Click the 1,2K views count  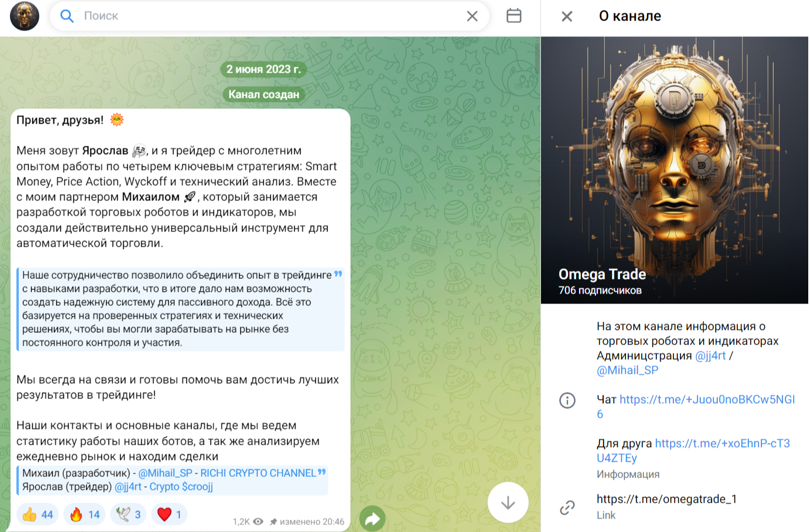click(241, 521)
